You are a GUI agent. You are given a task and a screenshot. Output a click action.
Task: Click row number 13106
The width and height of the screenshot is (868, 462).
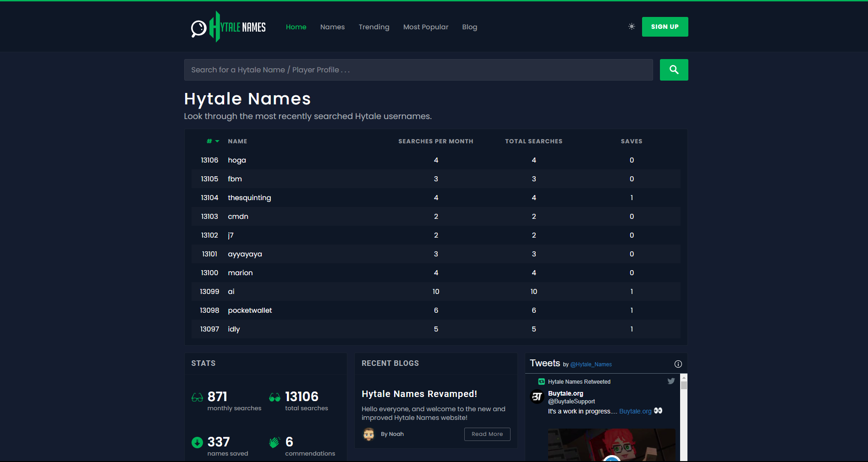209,160
